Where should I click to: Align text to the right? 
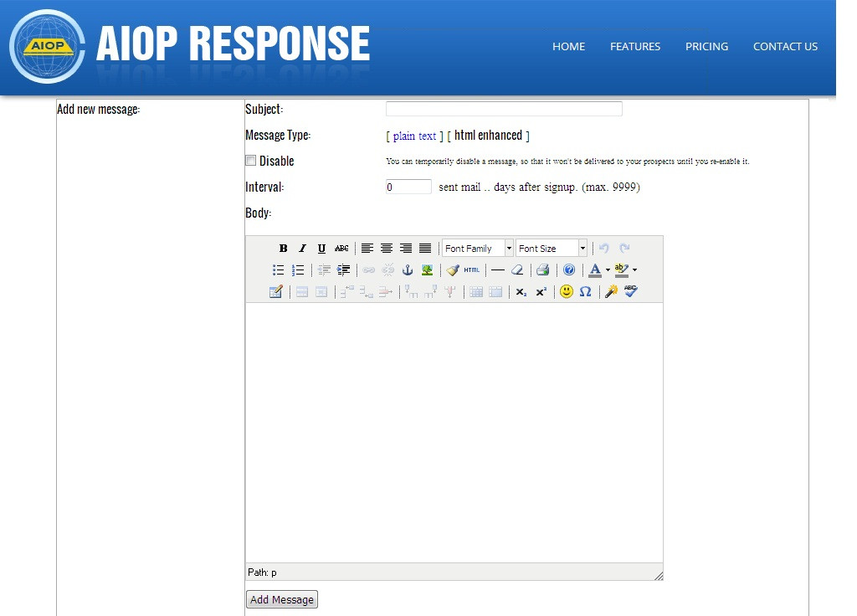pyautogui.click(x=406, y=248)
